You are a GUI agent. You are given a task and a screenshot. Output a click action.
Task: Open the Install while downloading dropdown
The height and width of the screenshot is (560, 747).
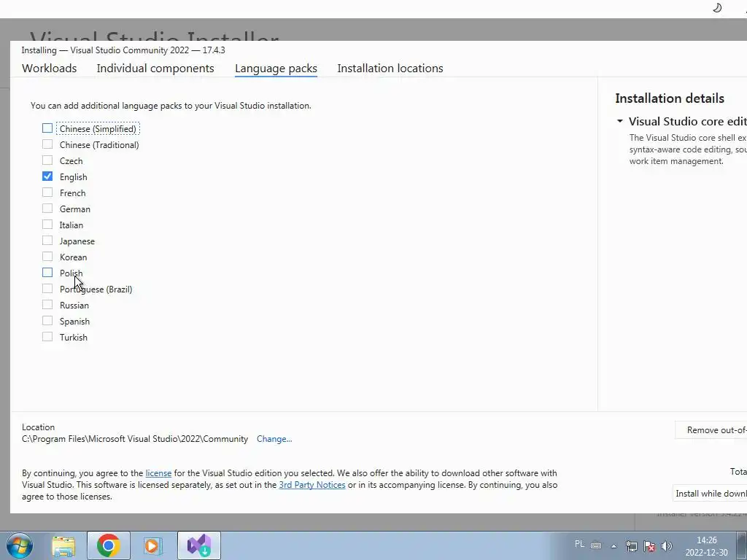tap(710, 494)
